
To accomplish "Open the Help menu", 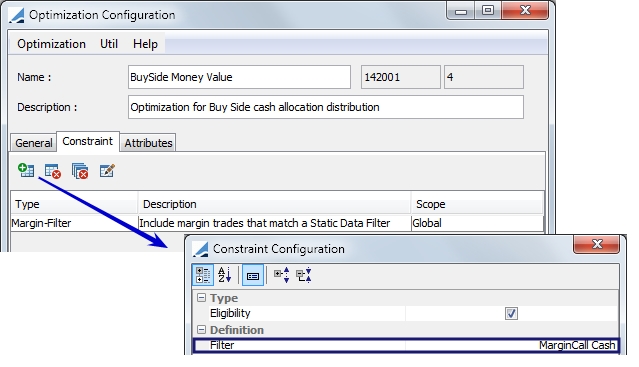I will pyautogui.click(x=145, y=44).
